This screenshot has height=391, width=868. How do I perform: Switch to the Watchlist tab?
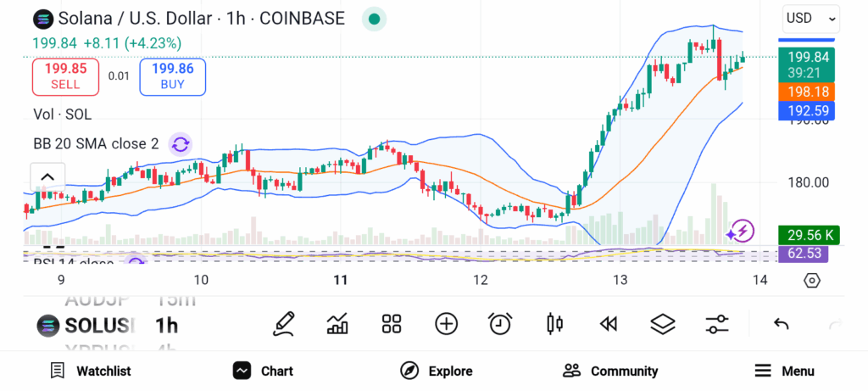tap(91, 371)
